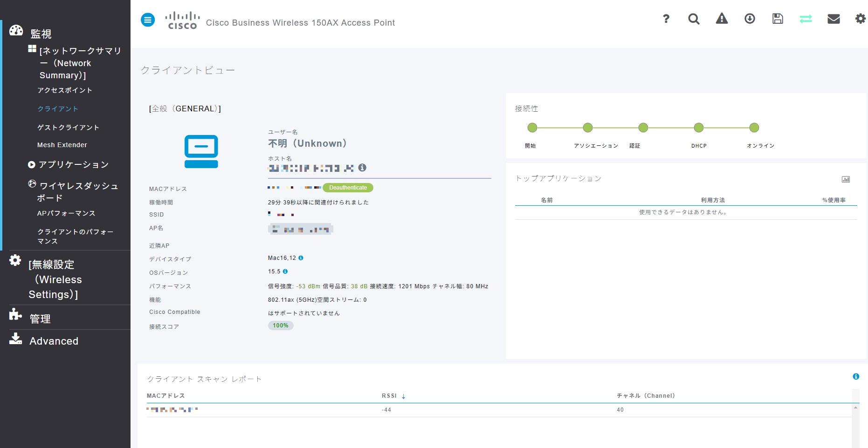Click the download circle arrow icon
The width and height of the screenshot is (868, 448).
[750, 19]
